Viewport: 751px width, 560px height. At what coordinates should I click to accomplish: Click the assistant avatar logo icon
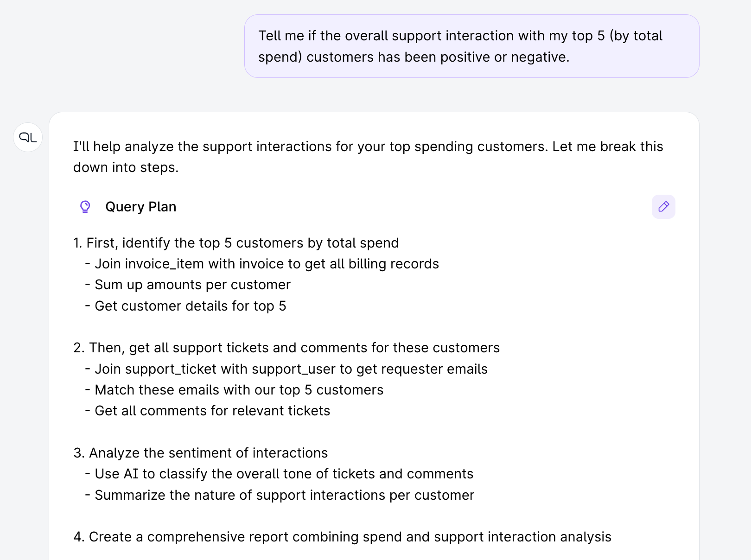point(28,137)
